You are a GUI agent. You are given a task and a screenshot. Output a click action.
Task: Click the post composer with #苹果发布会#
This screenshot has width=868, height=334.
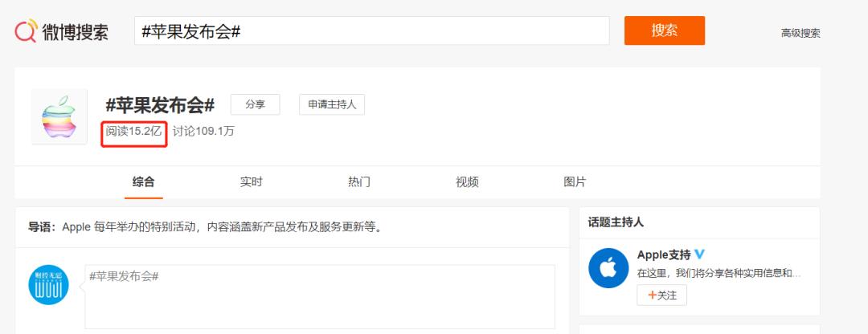(320, 297)
